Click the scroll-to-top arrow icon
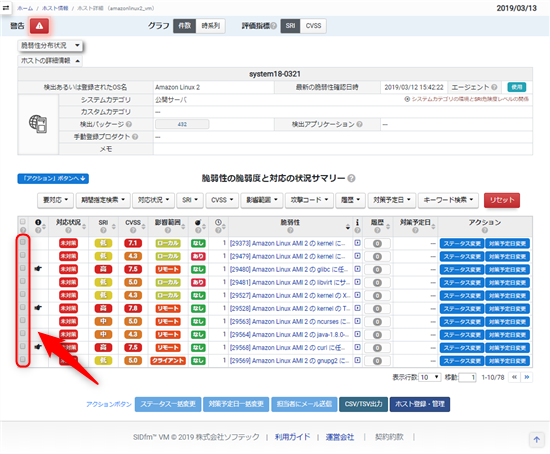 (x=537, y=439)
